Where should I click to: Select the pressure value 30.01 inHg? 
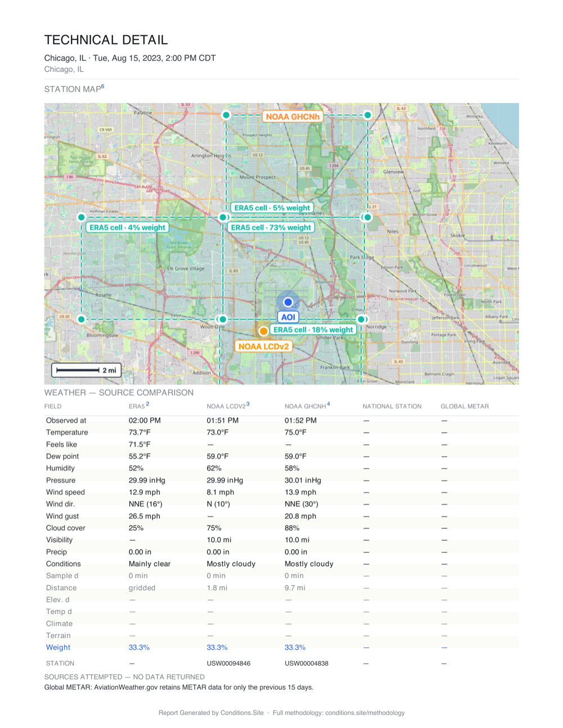click(303, 480)
